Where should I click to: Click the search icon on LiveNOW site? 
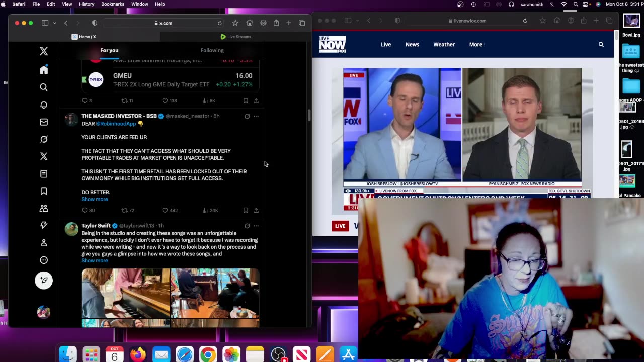(x=601, y=45)
